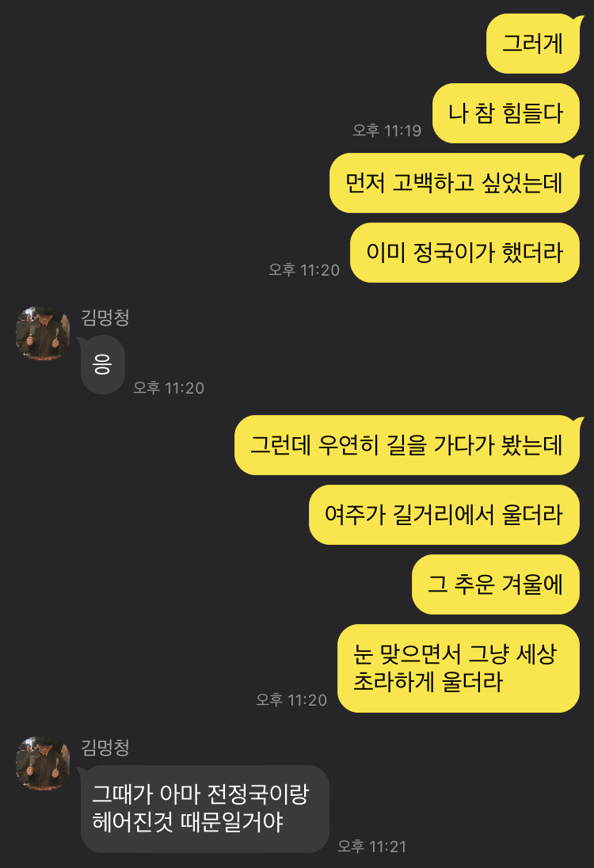Click the '그 추운 겨울에' message bubble
This screenshot has height=868, width=594.
[x=496, y=584]
